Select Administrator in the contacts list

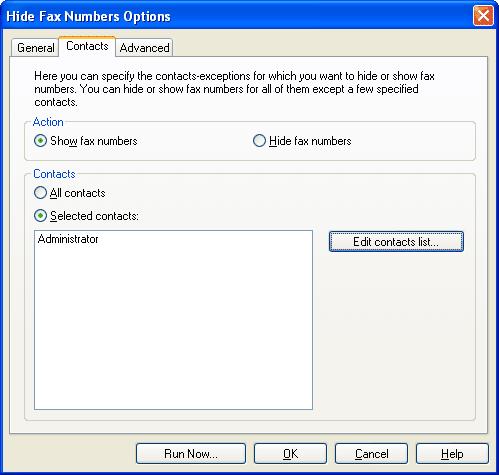pos(68,239)
